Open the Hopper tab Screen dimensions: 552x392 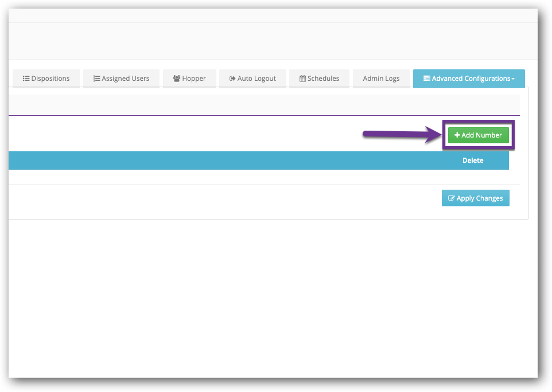189,79
